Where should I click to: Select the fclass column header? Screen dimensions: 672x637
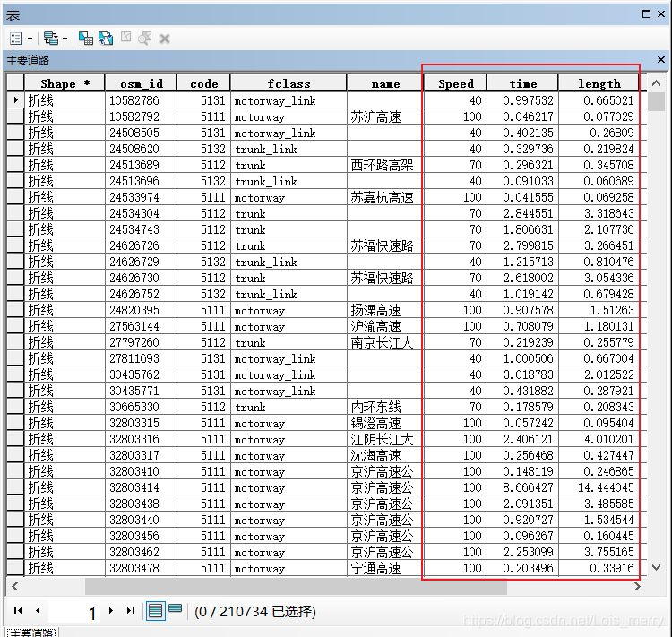coord(289,83)
